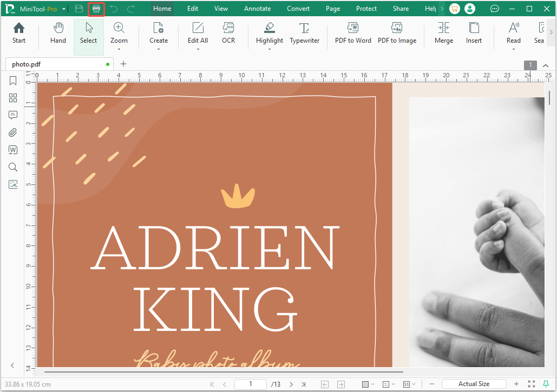Select the Hand tool
The height and width of the screenshot is (392, 557).
click(x=58, y=33)
